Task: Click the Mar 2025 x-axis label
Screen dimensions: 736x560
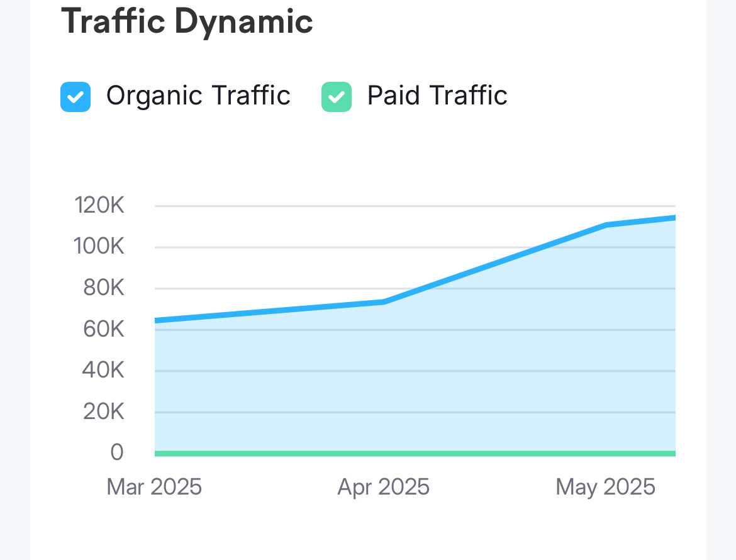Action: [x=154, y=487]
